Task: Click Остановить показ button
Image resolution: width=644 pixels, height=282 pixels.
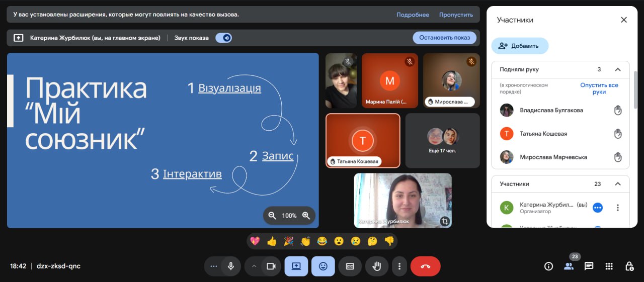Action: pos(444,38)
